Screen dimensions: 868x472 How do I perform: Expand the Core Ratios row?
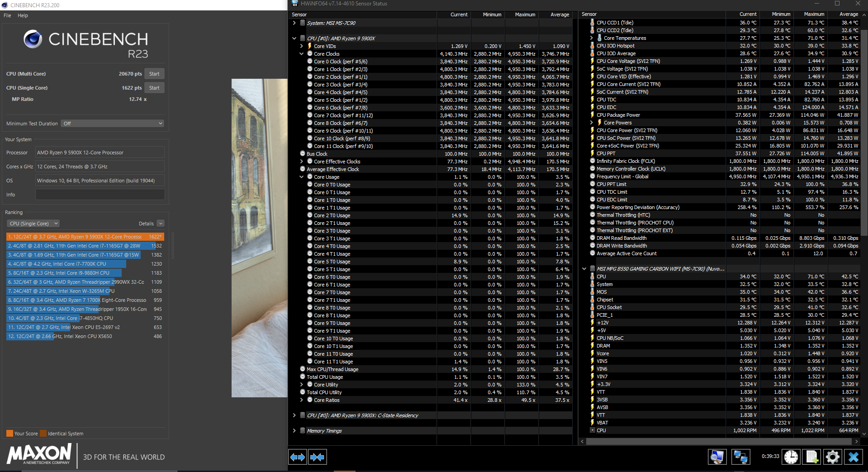click(302, 400)
